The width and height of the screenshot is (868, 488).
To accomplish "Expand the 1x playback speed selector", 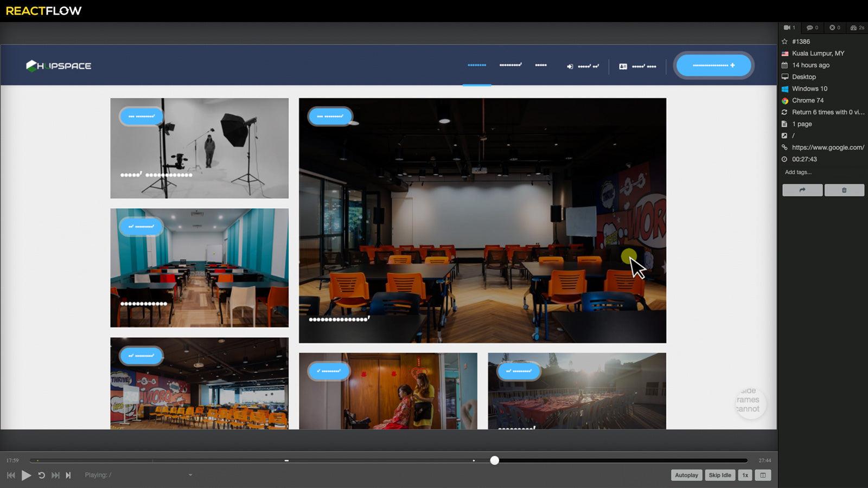I will coord(745,475).
